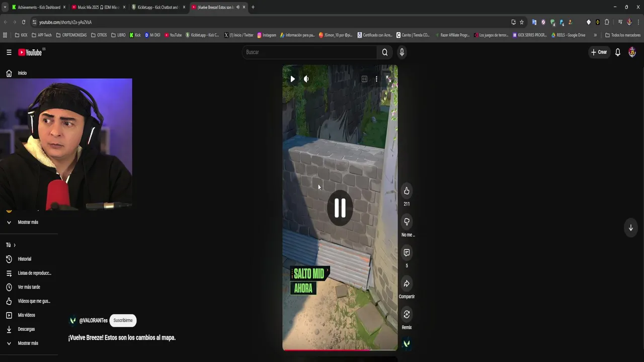Open the LIBRO bookmark folder
The image size is (644, 362).
118,35
